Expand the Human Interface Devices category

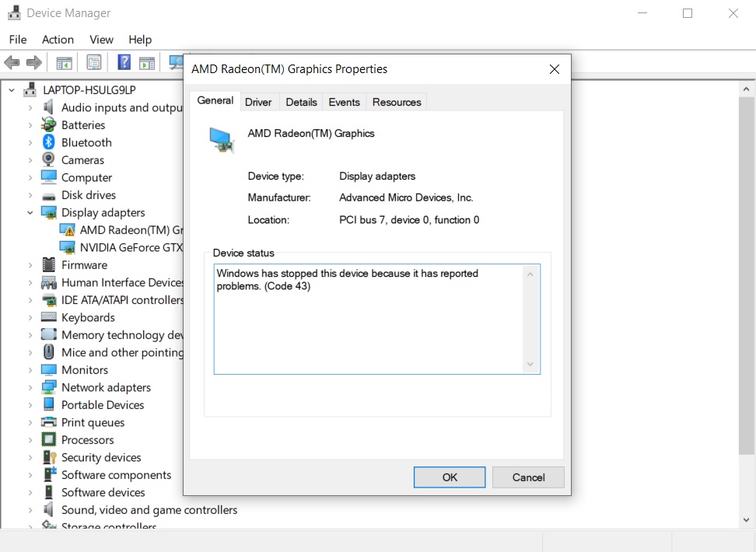point(30,282)
